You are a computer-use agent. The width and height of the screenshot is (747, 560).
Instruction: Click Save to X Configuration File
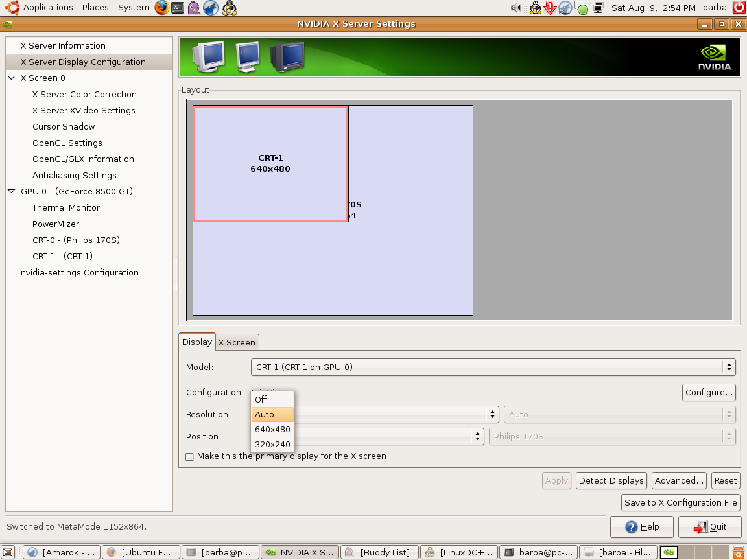680,502
